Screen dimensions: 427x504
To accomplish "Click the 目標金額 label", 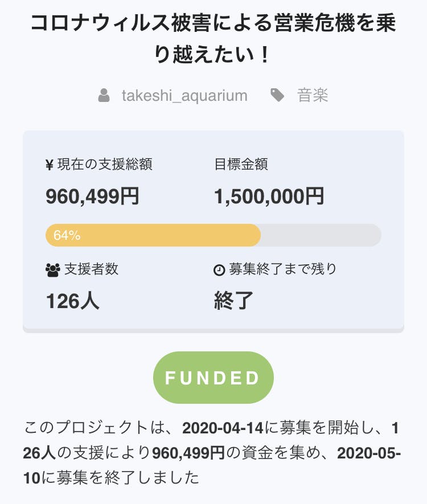I will point(241,165).
